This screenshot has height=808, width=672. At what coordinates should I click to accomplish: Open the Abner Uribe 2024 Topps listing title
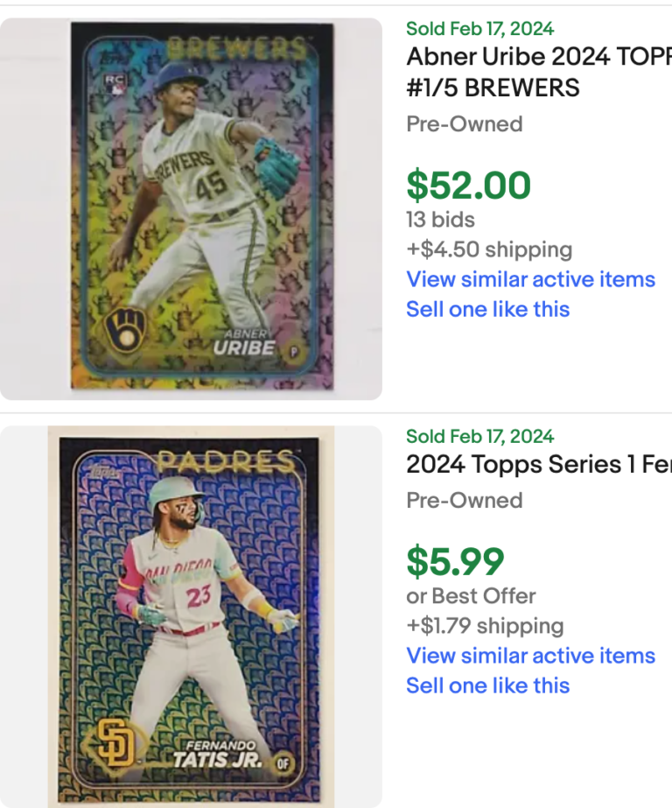pyautogui.click(x=539, y=72)
